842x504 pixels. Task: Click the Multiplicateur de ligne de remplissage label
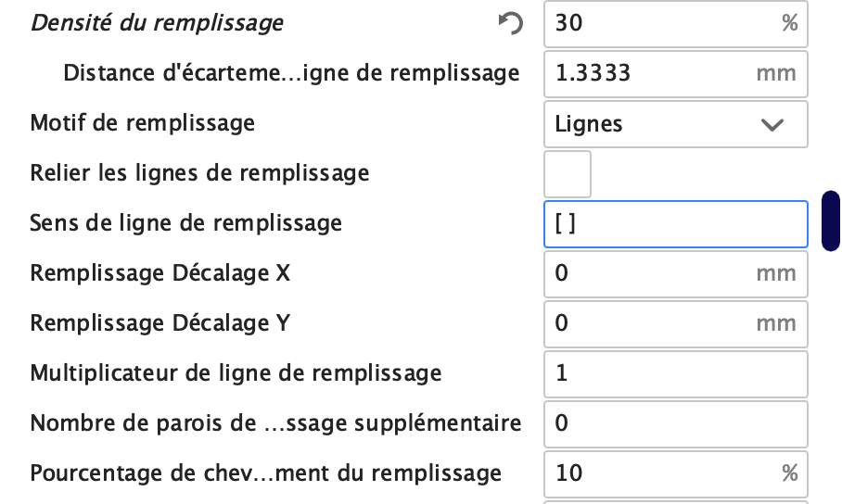236,373
